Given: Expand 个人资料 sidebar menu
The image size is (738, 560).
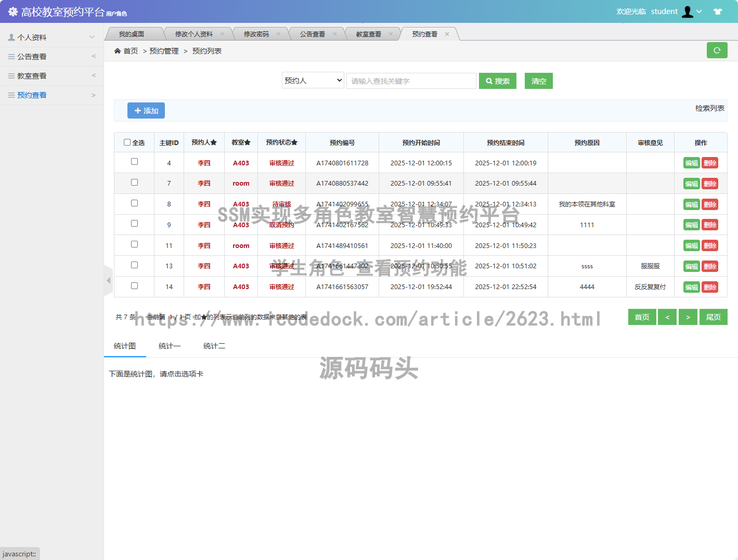Looking at the screenshot, I should (51, 37).
